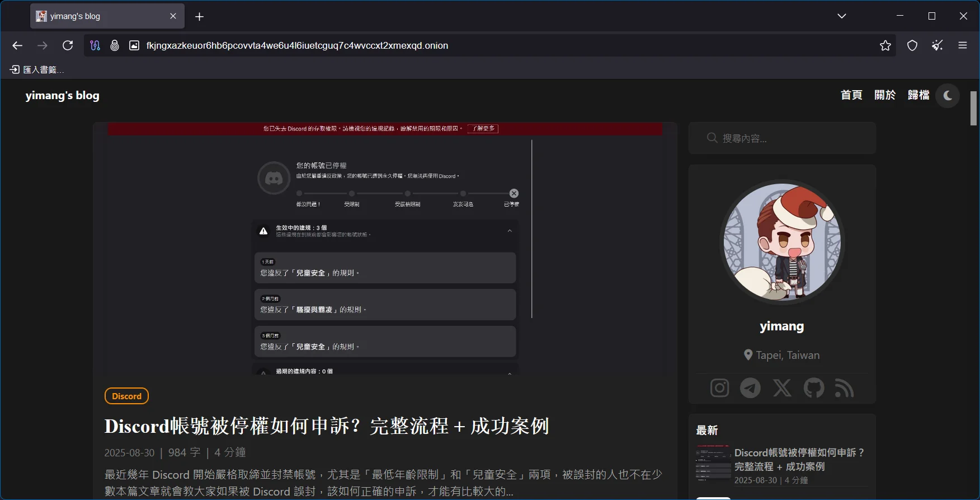
Task: Click the 搜尋內容 search field
Action: (x=789, y=138)
